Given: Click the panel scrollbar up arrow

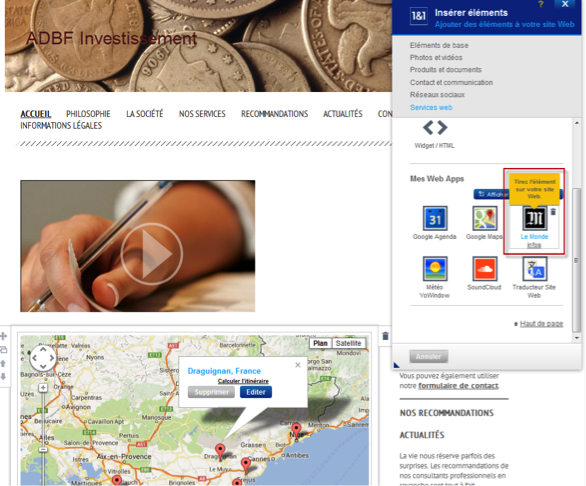Looking at the screenshot, I should [577, 123].
